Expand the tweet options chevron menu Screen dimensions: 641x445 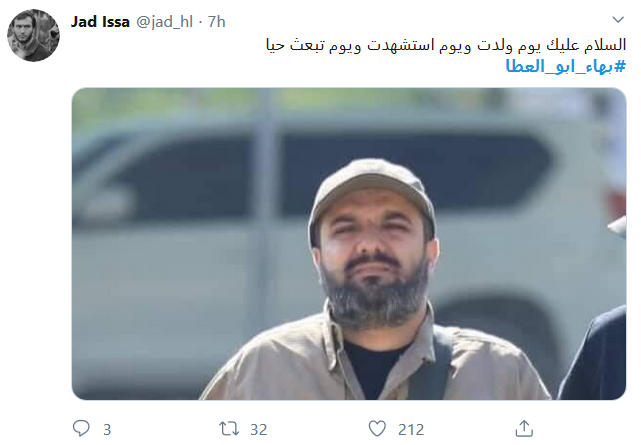(618, 19)
